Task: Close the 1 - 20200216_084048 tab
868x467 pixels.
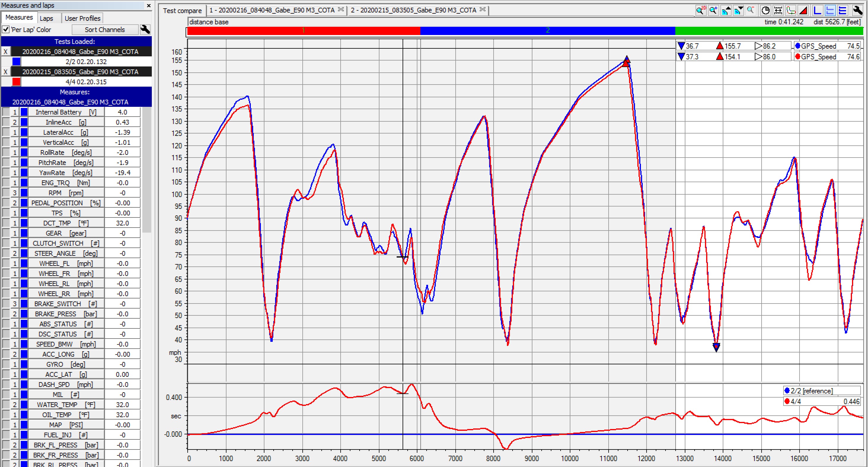Action: point(341,9)
